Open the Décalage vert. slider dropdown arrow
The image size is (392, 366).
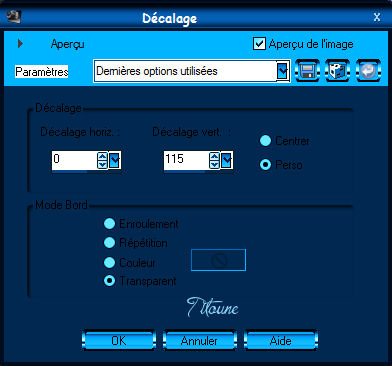point(227,160)
